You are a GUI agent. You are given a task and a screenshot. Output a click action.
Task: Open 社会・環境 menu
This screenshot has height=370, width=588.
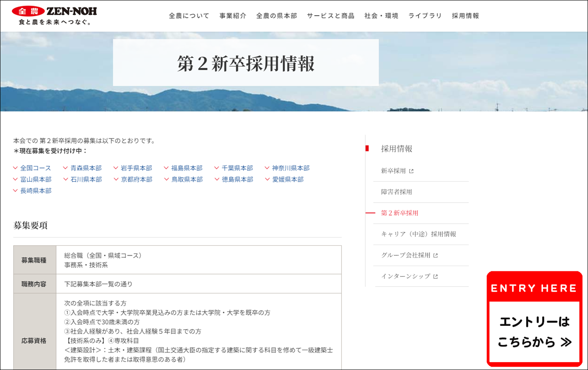[x=381, y=16]
